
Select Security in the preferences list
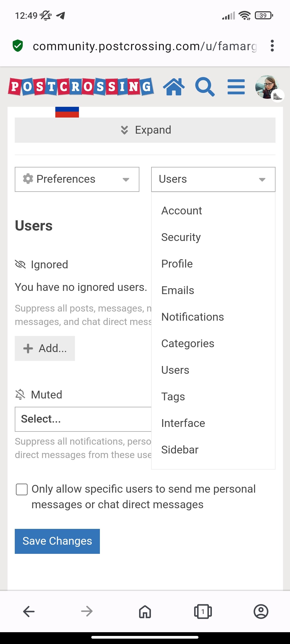181,237
